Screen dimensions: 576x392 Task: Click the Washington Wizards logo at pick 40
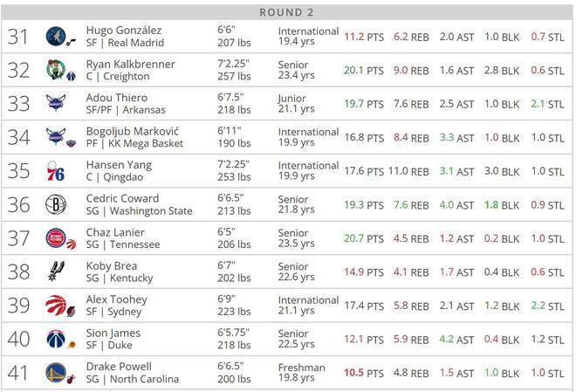pos(56,339)
